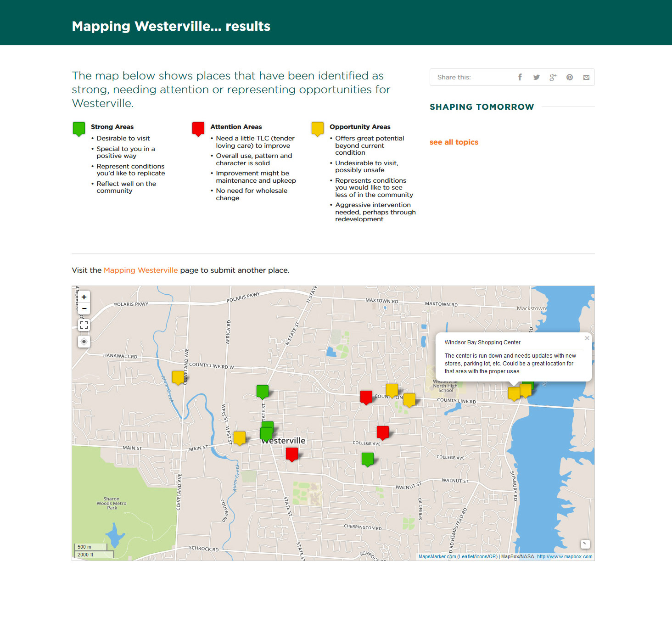Viewport: 672px width, 617px height.
Task: Share via the Pinterest icon
Action: coord(569,77)
